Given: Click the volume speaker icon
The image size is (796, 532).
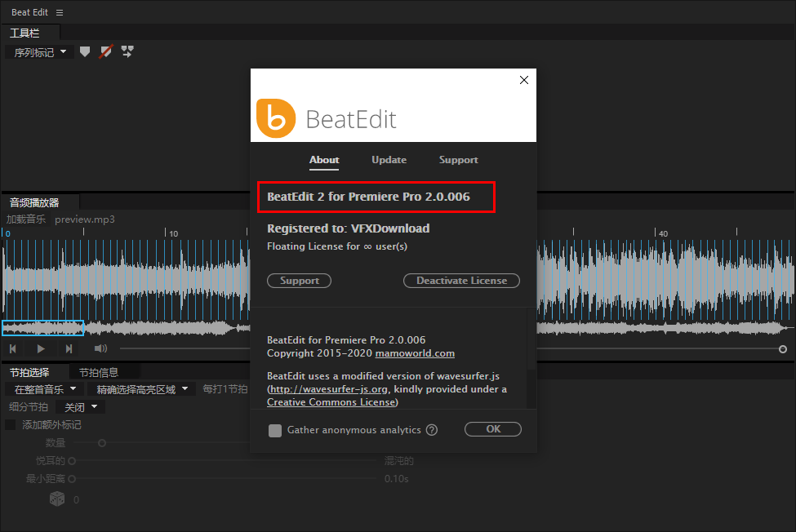Looking at the screenshot, I should click(100, 348).
